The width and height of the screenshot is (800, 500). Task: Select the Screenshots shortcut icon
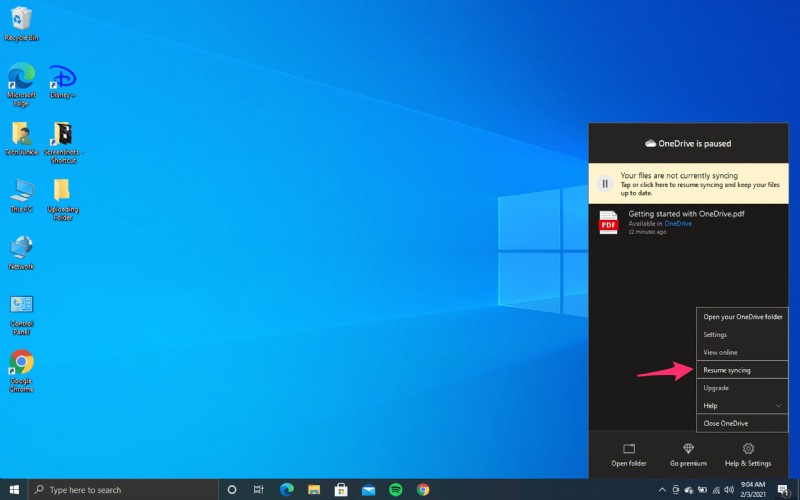(x=63, y=143)
